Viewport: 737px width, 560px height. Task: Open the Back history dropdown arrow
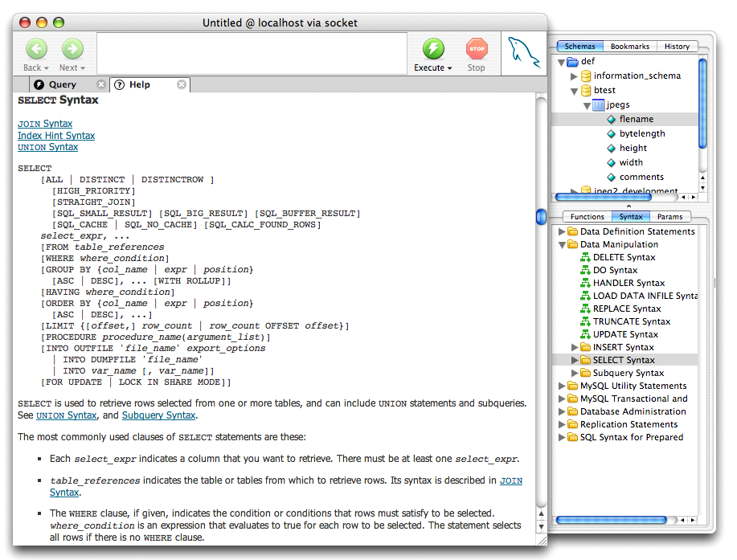pos(47,68)
